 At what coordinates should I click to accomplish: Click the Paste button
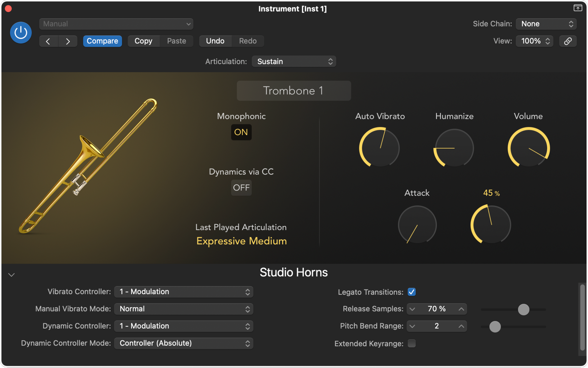(x=176, y=41)
